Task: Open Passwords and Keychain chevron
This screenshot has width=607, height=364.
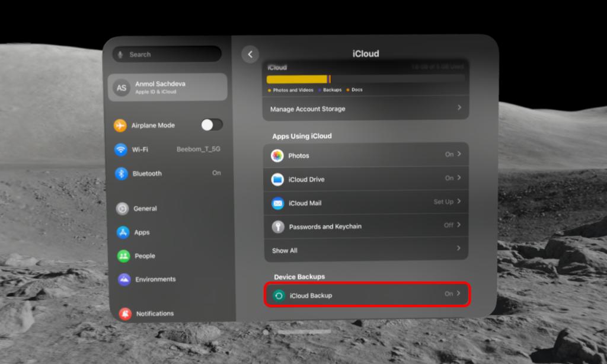Action: coord(459,225)
